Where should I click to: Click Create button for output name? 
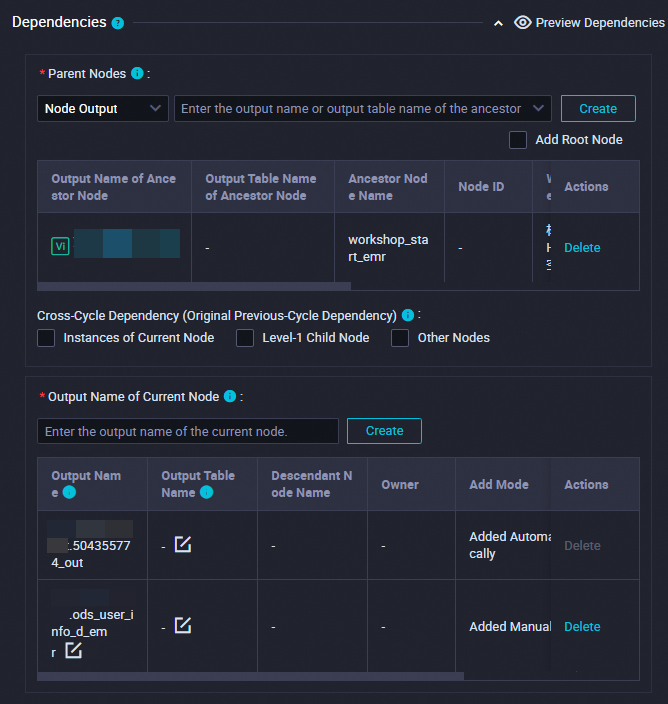click(384, 431)
